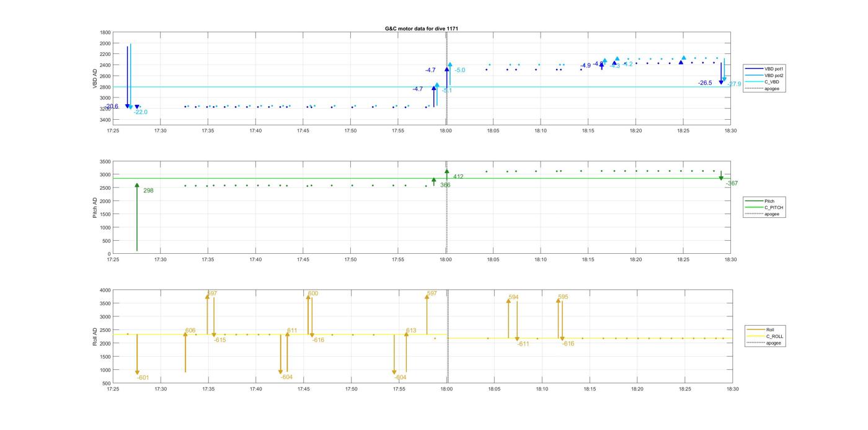Click the '-5.0' VBD data label
The height and width of the screenshot is (430, 868).
459,71
